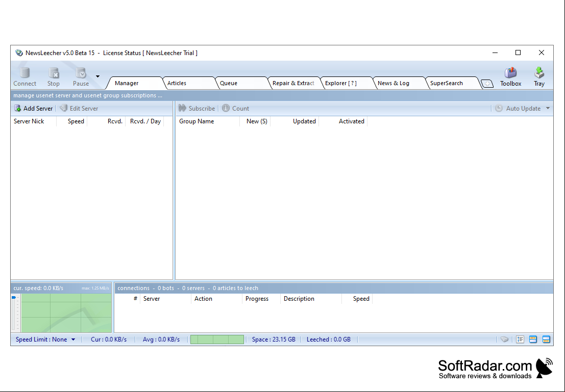Screen dimensions: 565x392
Task: Click the max: 1.25 MB/s label
Action: click(95, 289)
